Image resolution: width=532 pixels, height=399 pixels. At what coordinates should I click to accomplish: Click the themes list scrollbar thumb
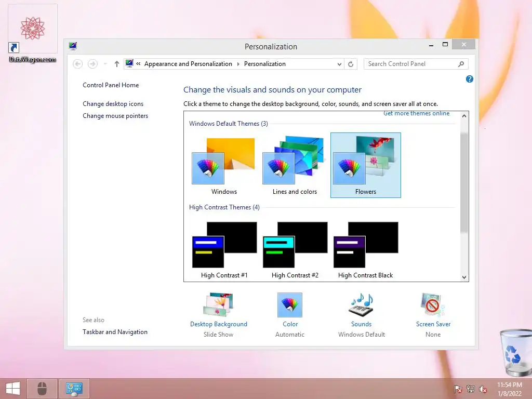click(x=464, y=182)
